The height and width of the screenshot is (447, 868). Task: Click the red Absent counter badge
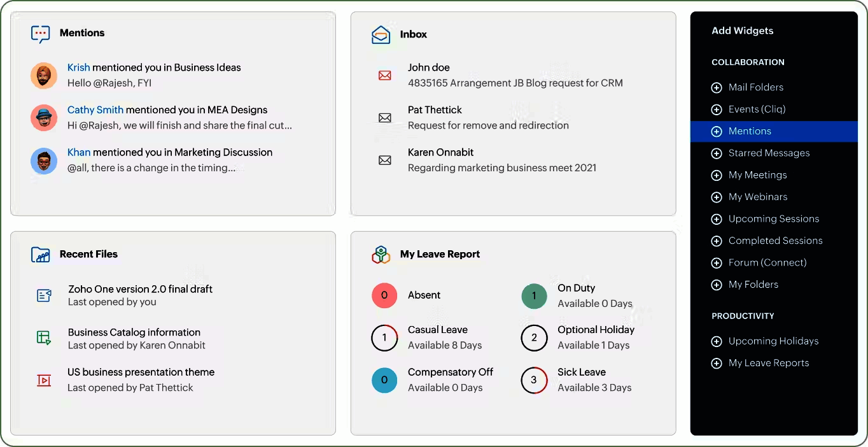384,295
